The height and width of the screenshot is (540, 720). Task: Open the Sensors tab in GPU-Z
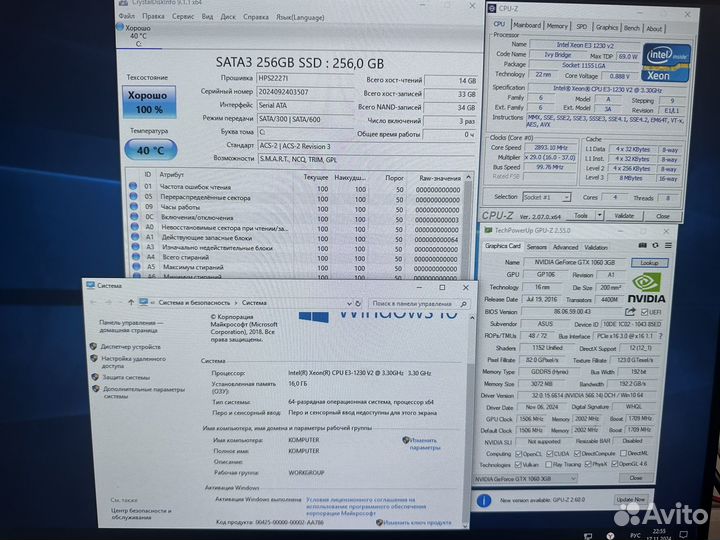pyautogui.click(x=536, y=247)
